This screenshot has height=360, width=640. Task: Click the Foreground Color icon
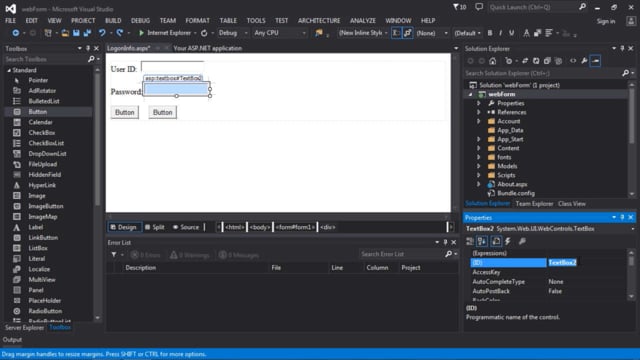527,33
